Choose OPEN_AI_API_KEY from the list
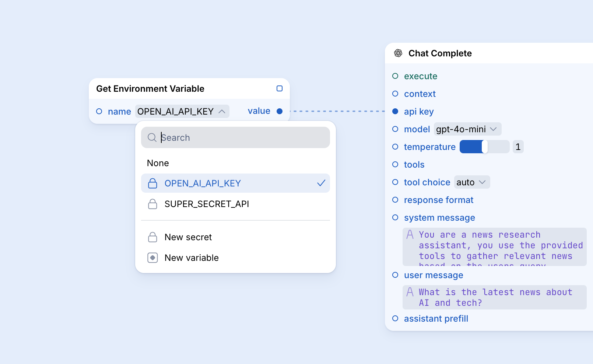This screenshot has width=593, height=364. (235, 183)
